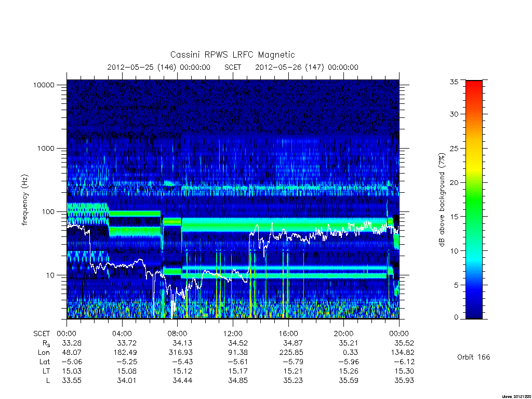
Task: Click the 04:00 time tick label
Action: pyautogui.click(x=122, y=334)
